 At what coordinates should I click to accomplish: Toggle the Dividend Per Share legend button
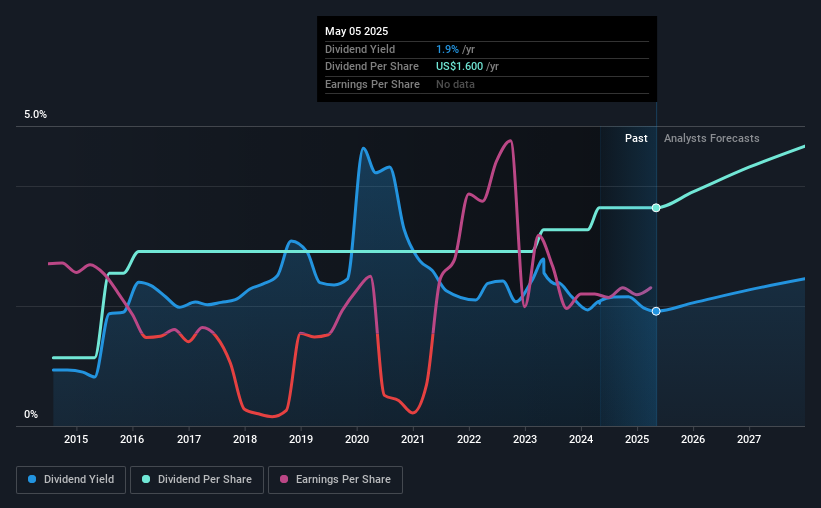(197, 480)
